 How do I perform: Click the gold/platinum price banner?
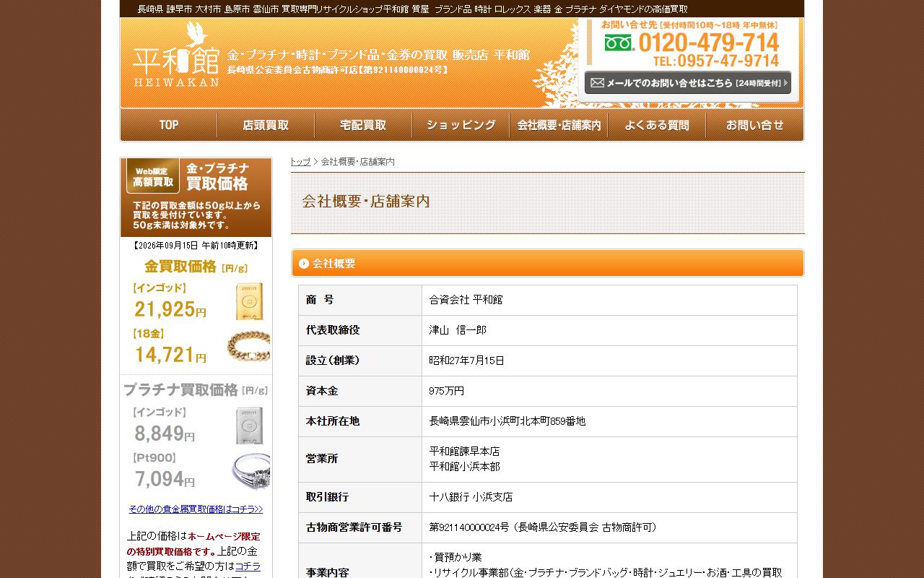(196, 197)
